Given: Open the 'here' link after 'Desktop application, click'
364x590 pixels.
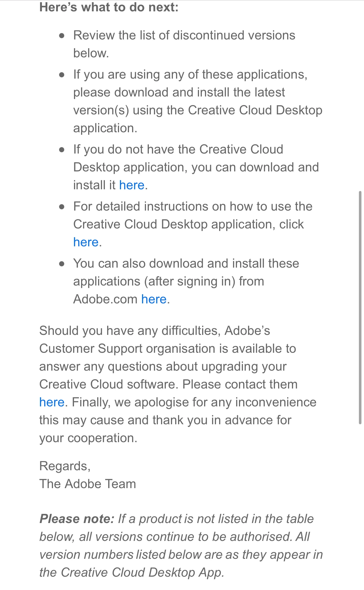Looking at the screenshot, I should [86, 242].
